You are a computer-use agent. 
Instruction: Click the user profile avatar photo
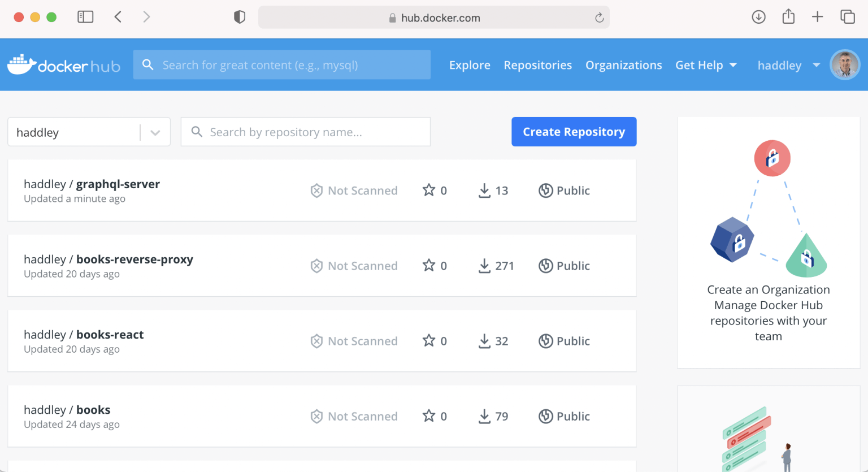coord(844,64)
